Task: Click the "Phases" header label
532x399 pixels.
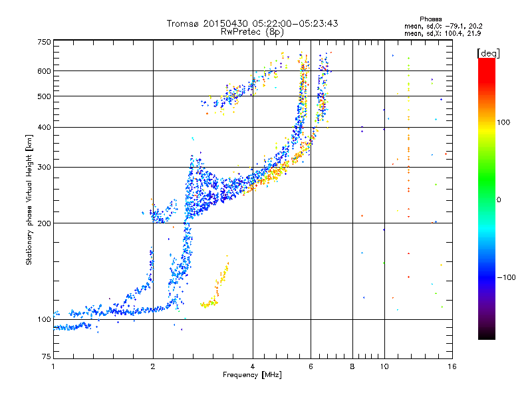Action: point(430,19)
